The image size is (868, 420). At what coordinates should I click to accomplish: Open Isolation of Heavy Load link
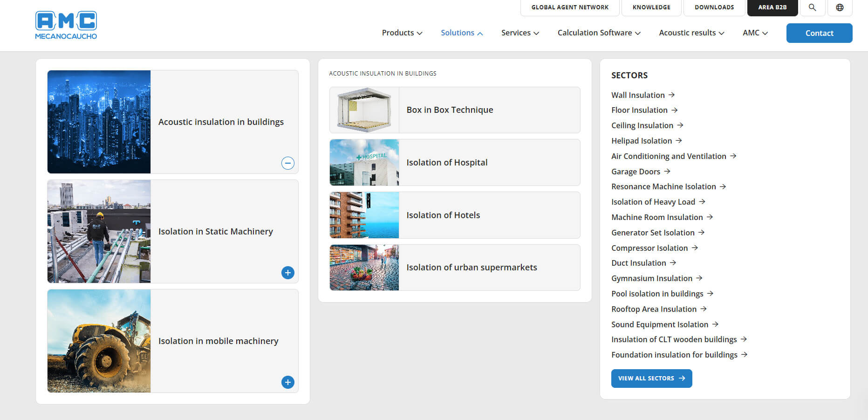pos(658,202)
